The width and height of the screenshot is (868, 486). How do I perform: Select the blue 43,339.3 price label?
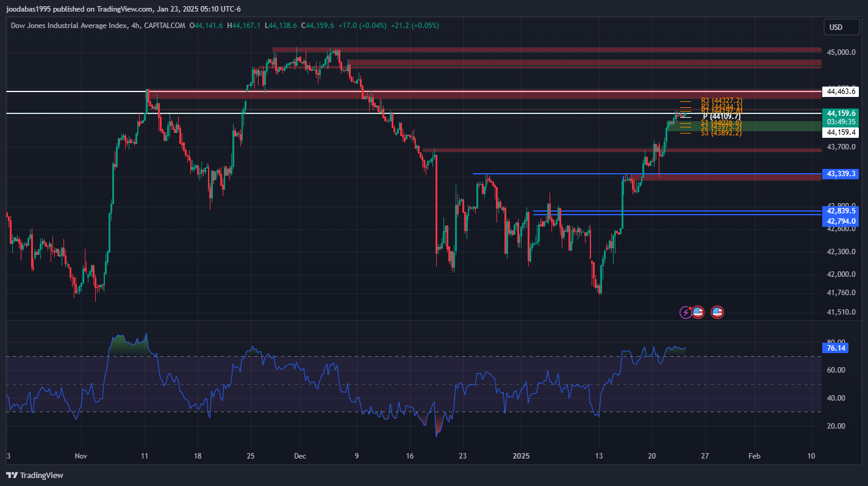(840, 174)
